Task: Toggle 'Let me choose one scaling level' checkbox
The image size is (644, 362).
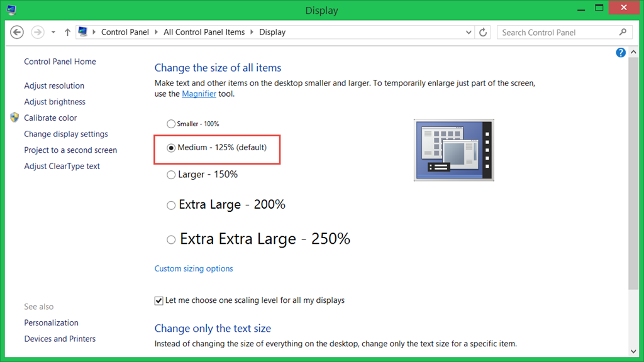Action: [x=158, y=300]
